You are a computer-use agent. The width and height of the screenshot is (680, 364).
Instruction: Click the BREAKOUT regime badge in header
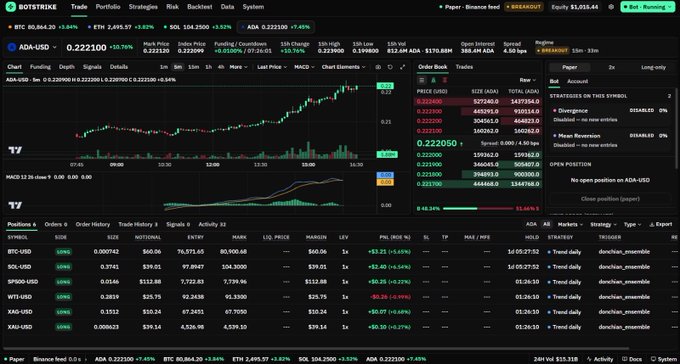[x=524, y=7]
